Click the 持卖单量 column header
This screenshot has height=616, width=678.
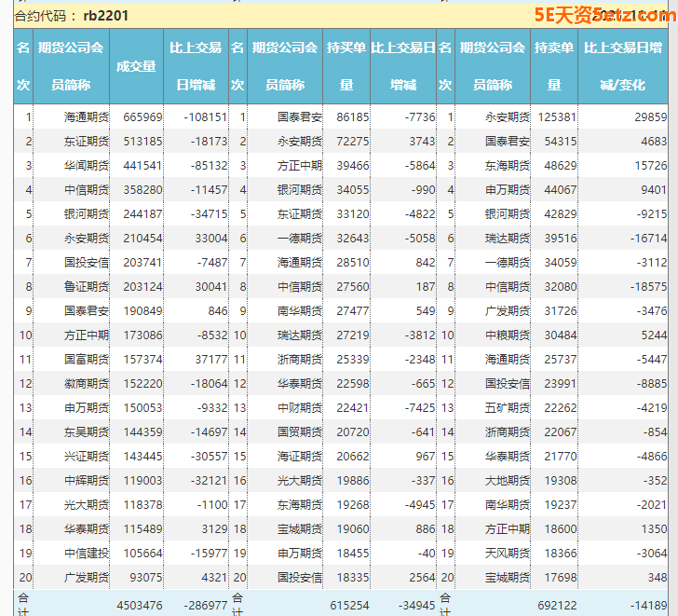click(x=554, y=66)
